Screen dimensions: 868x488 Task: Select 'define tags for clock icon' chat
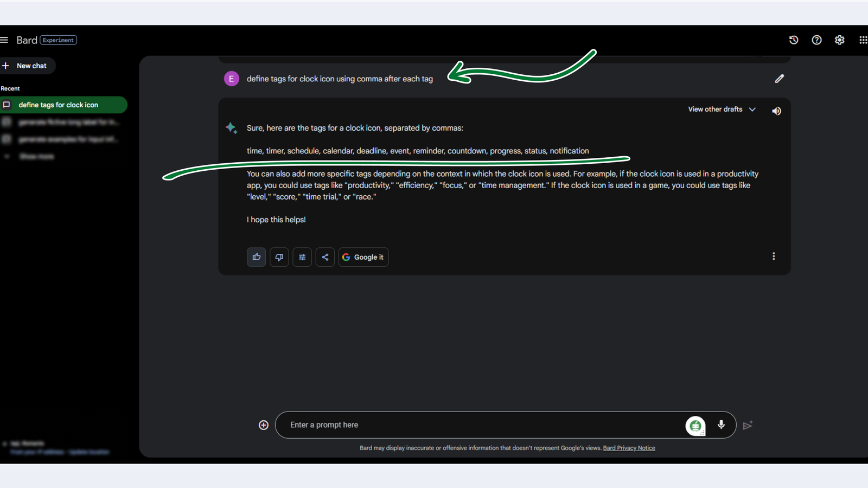(x=63, y=105)
